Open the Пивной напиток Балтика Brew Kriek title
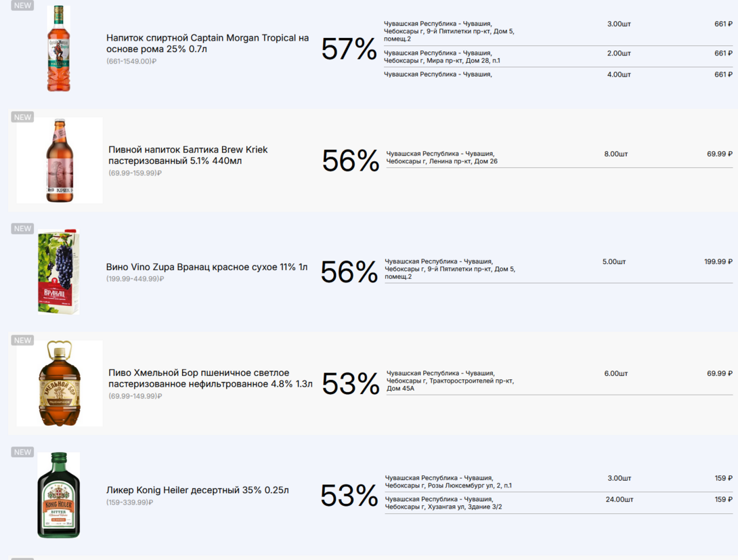The height and width of the screenshot is (560, 738). pos(188,155)
